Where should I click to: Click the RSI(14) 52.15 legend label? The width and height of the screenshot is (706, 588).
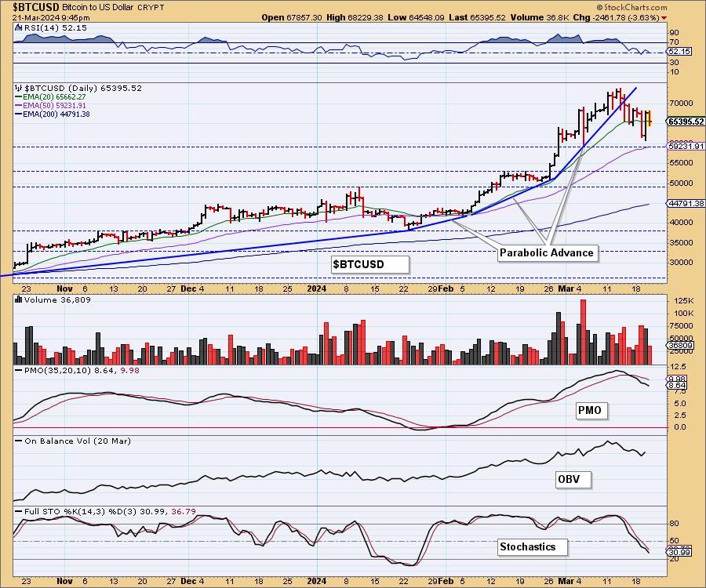coord(55,28)
